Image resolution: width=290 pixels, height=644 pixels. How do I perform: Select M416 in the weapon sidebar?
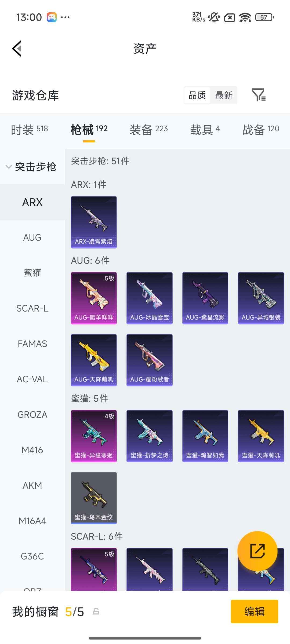tap(32, 450)
